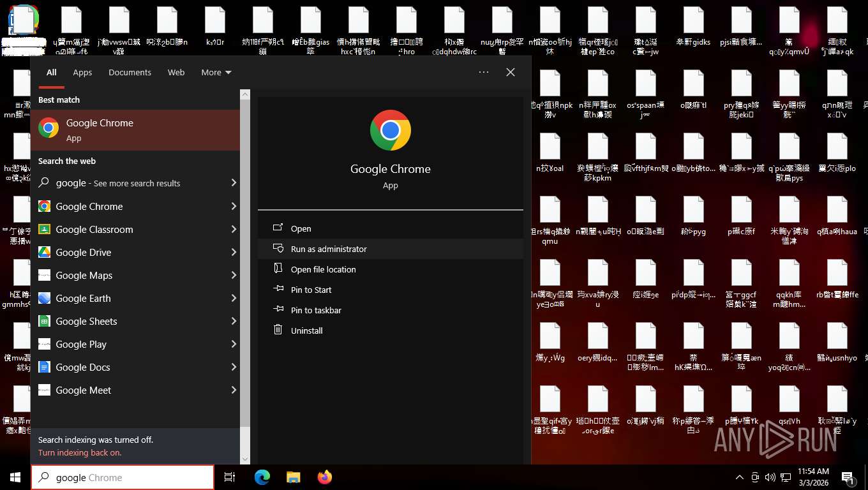Viewport: 868px width, 490px height.
Task: Click the magnifier icon beside google web search
Action: [44, 183]
